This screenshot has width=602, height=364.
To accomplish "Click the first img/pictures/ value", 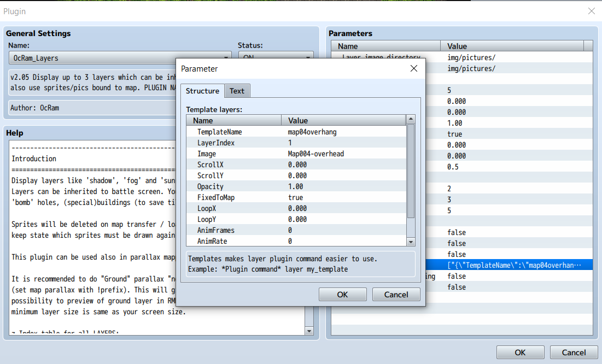I will (x=471, y=57).
